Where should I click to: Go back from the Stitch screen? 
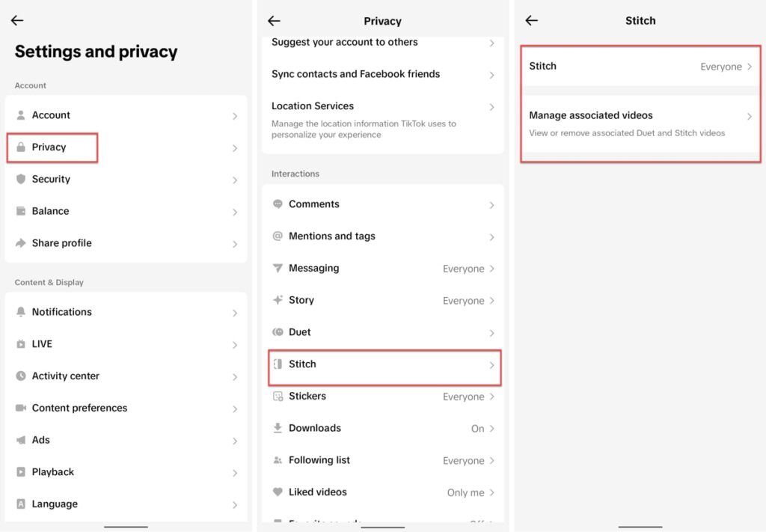pyautogui.click(x=532, y=21)
